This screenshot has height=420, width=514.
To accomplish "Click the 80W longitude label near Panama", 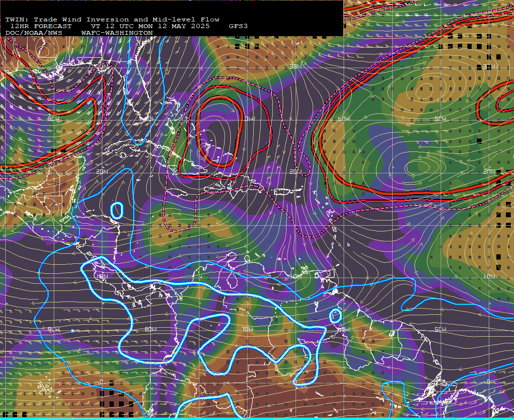I will pyautogui.click(x=150, y=329).
